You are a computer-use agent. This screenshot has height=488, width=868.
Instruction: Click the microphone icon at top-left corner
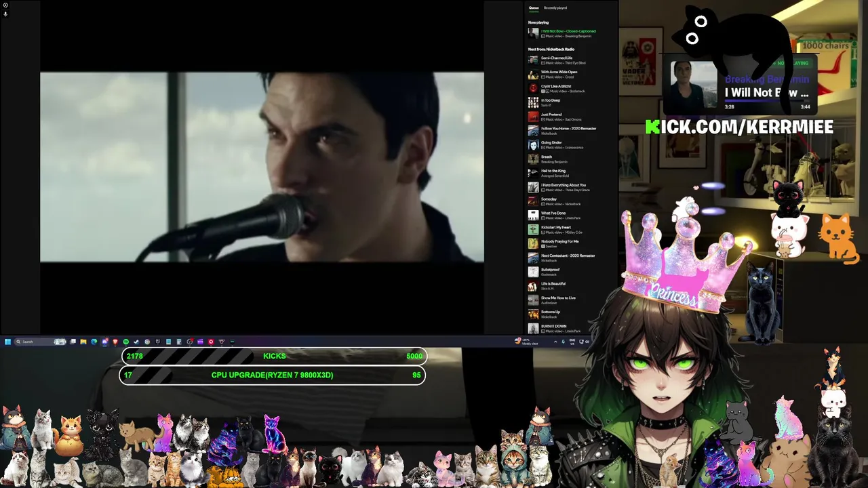5,14
